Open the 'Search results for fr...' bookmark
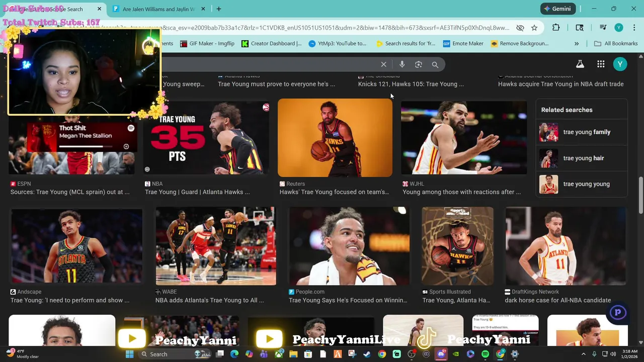Image resolution: width=644 pixels, height=362 pixels. pyautogui.click(x=406, y=44)
